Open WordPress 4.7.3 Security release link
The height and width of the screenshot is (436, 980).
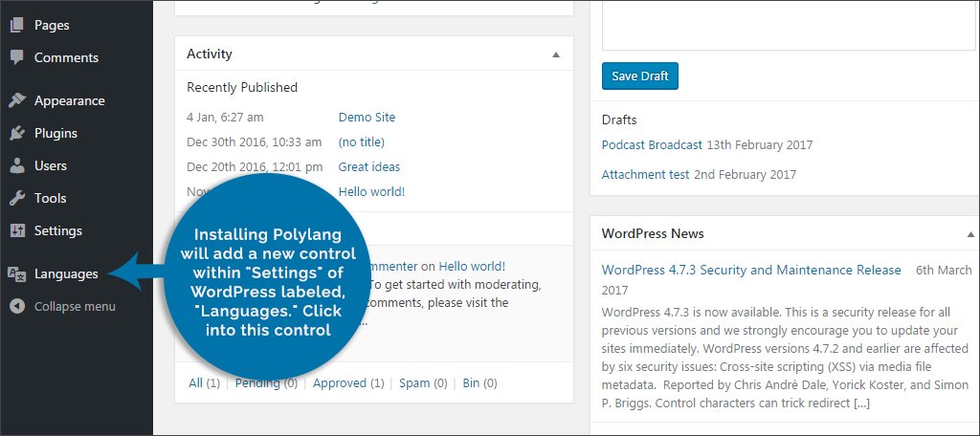751,270
